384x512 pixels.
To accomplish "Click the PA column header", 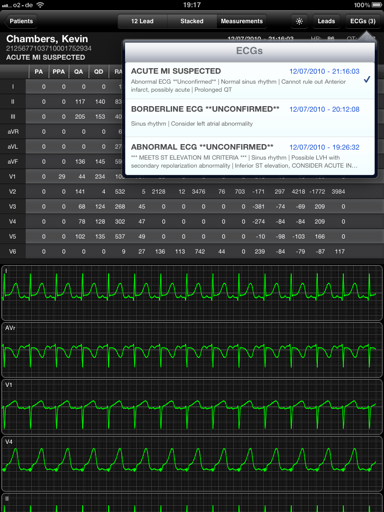I will 39,72.
